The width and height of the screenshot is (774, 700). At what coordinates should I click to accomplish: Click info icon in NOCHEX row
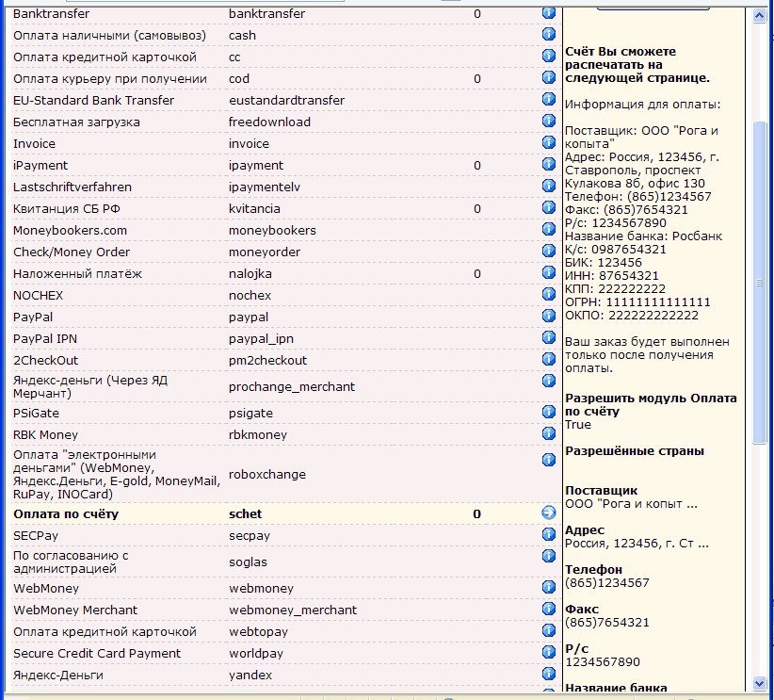548,295
